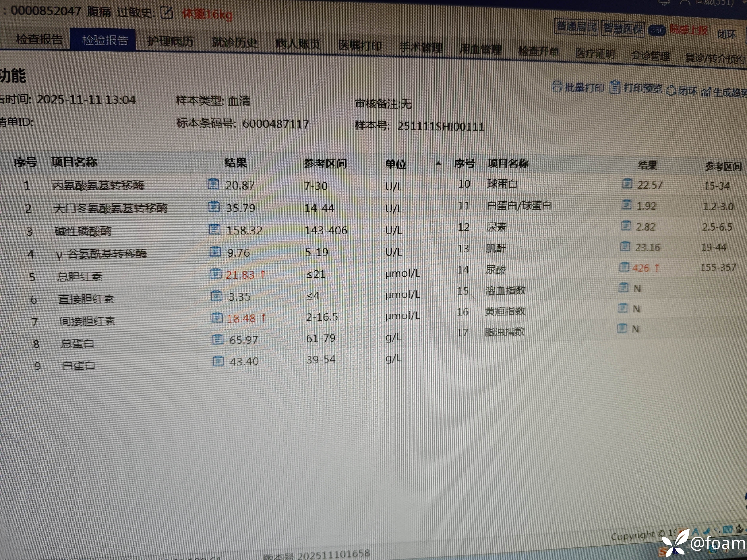Open detail icon for 尿酸 result 426
The width and height of the screenshot is (747, 560).
[x=624, y=267]
